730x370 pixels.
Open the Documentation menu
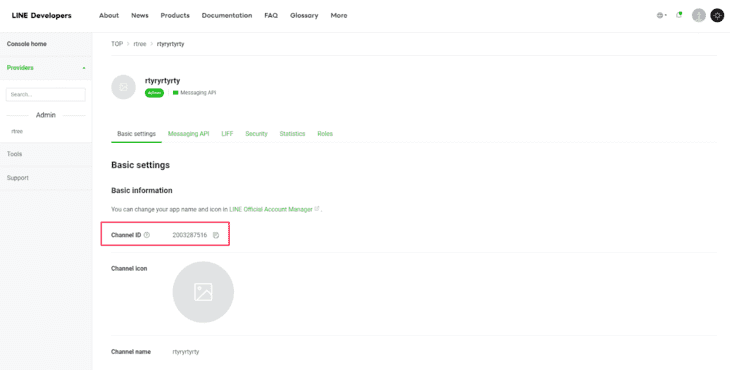click(227, 15)
